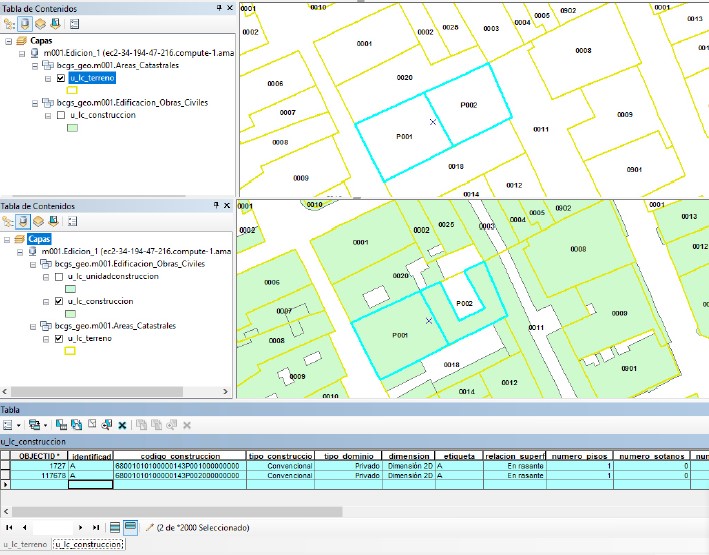Click yellow symbol swatch under u_lc_terreno
The height and width of the screenshot is (555, 709).
point(72,89)
